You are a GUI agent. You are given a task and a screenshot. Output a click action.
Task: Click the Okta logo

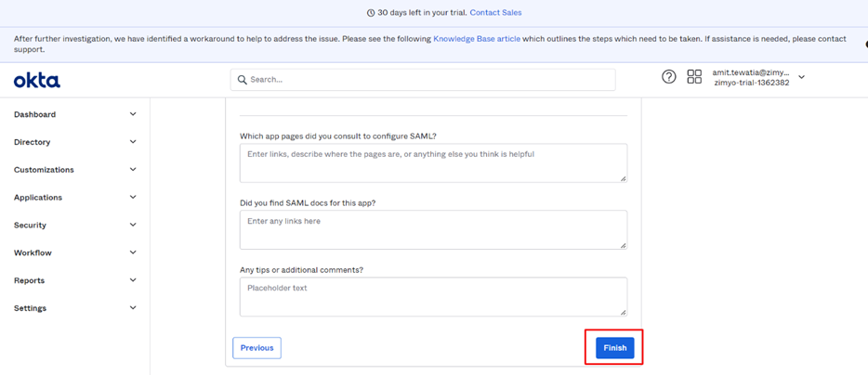tap(37, 81)
